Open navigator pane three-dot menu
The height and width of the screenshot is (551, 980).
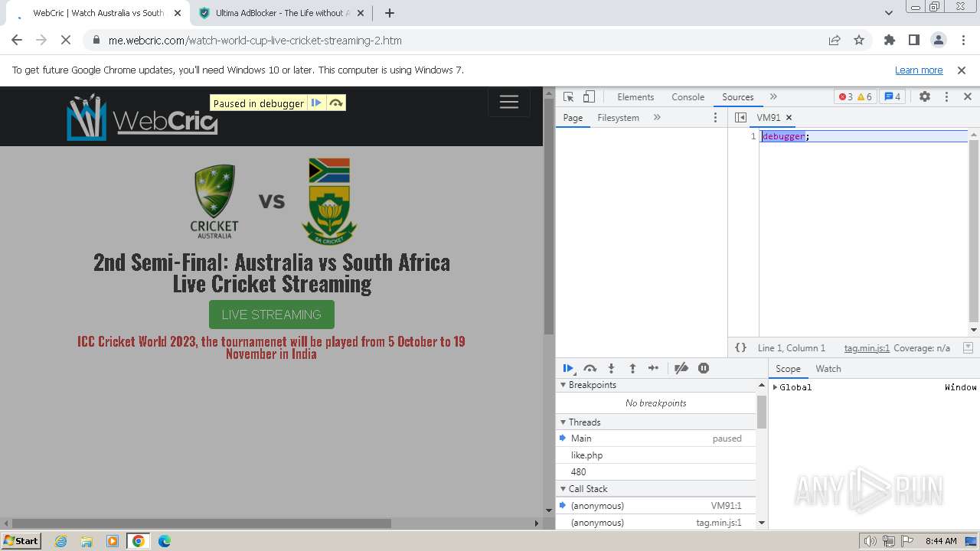tap(716, 117)
